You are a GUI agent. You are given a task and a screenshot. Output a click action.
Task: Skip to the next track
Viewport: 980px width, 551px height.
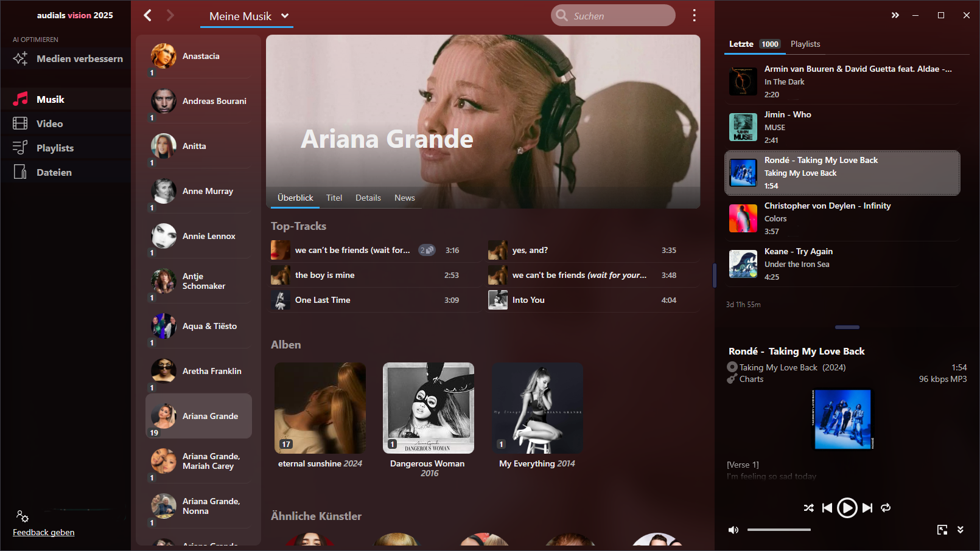(867, 508)
